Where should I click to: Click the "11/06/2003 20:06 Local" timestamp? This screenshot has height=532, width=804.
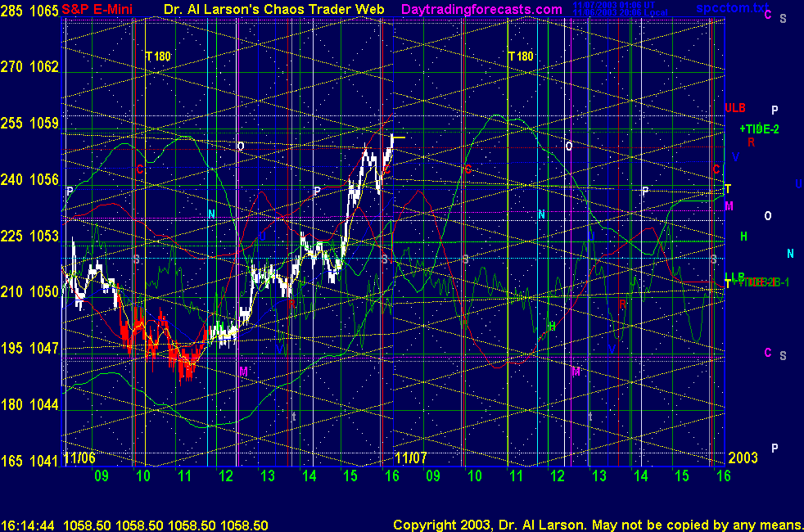pyautogui.click(x=621, y=12)
